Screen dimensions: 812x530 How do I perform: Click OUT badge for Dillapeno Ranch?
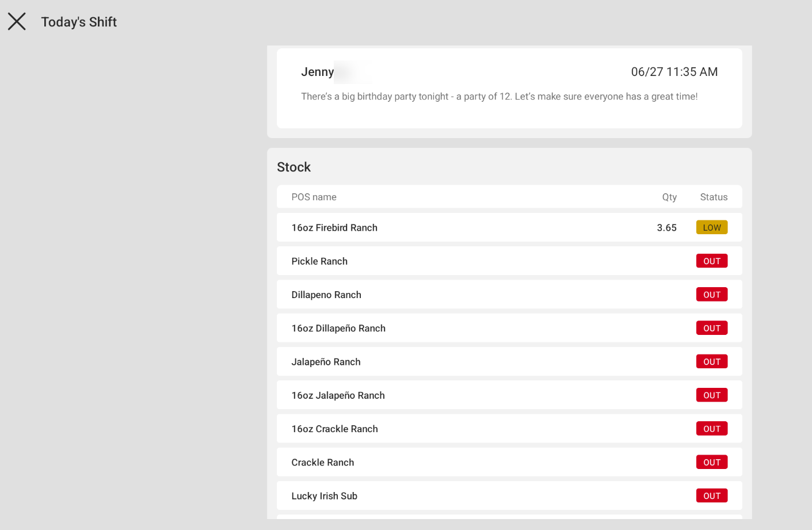pyautogui.click(x=712, y=295)
